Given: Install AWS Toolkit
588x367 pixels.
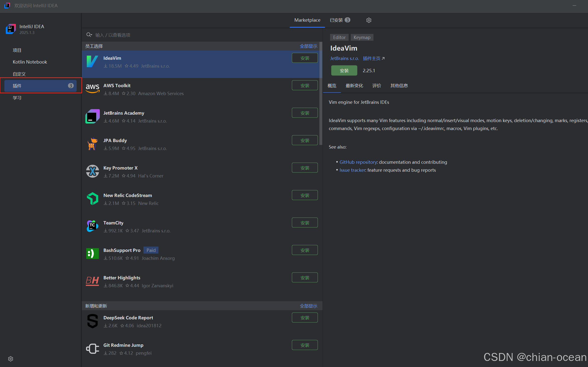Looking at the screenshot, I should click(x=305, y=85).
